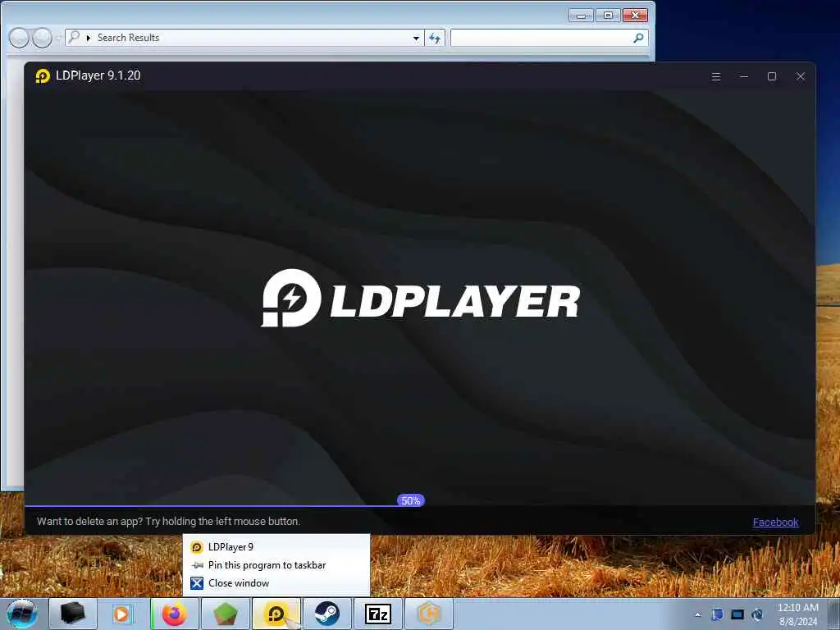Show hidden system tray icons

pos(697,615)
